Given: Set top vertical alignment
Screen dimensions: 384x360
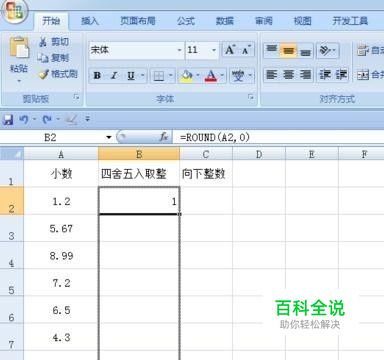Looking at the screenshot, I should pyautogui.click(x=272, y=50).
